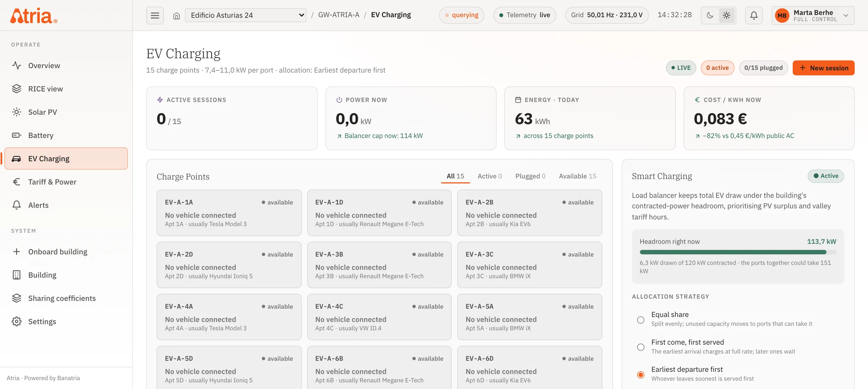Switch to the Available 15 tab

pyautogui.click(x=577, y=176)
